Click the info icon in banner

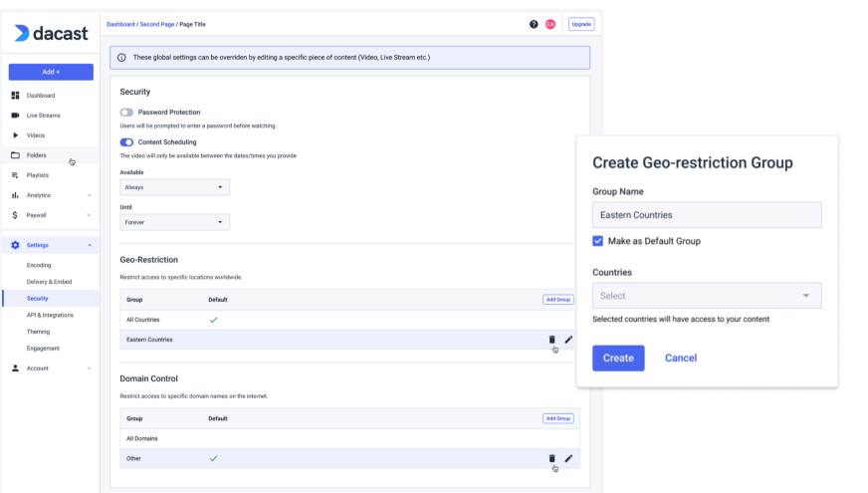(121, 58)
